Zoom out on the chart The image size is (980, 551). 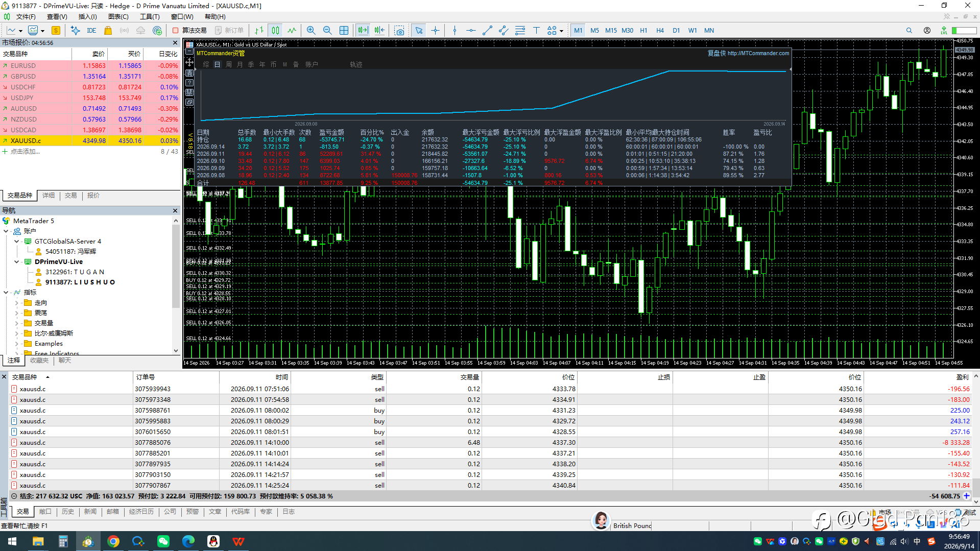tap(327, 31)
